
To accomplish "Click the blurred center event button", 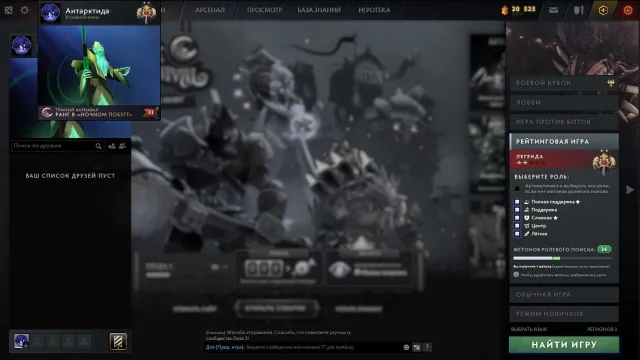I will (x=276, y=308).
